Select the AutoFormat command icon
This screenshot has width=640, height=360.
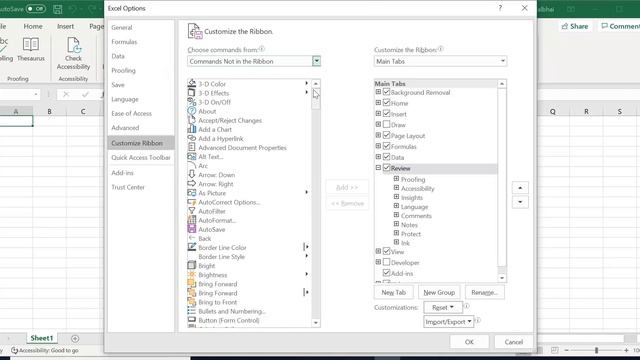[x=191, y=220]
